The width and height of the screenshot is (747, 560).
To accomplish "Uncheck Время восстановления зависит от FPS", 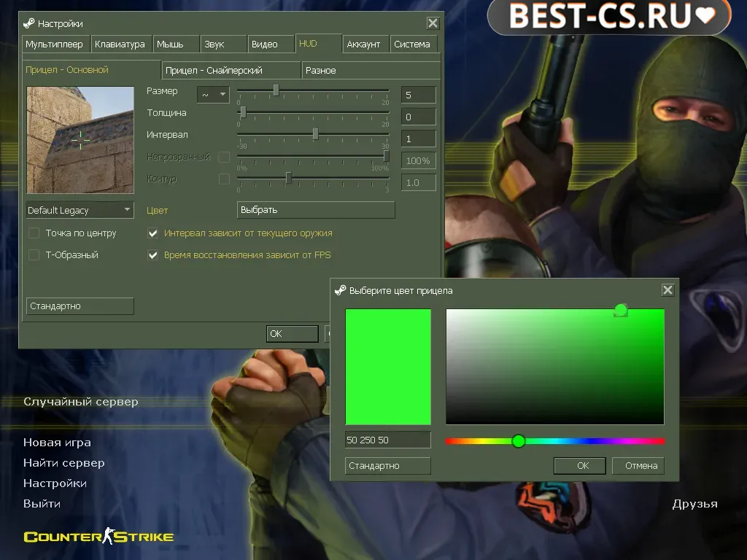I will (x=153, y=254).
